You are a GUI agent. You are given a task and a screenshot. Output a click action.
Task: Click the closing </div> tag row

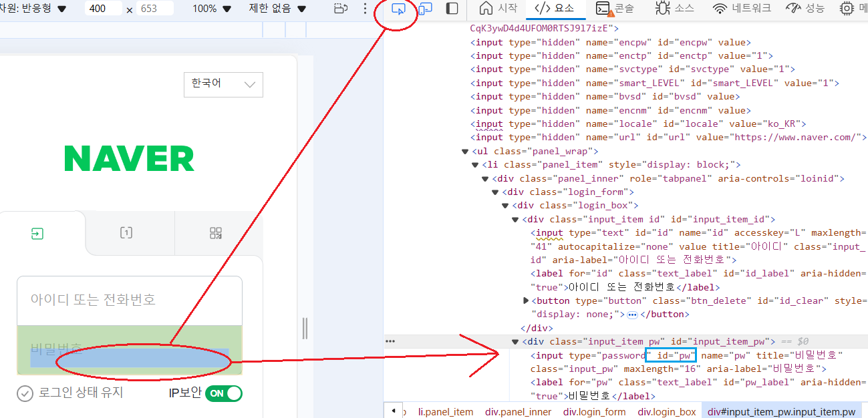[x=537, y=328]
